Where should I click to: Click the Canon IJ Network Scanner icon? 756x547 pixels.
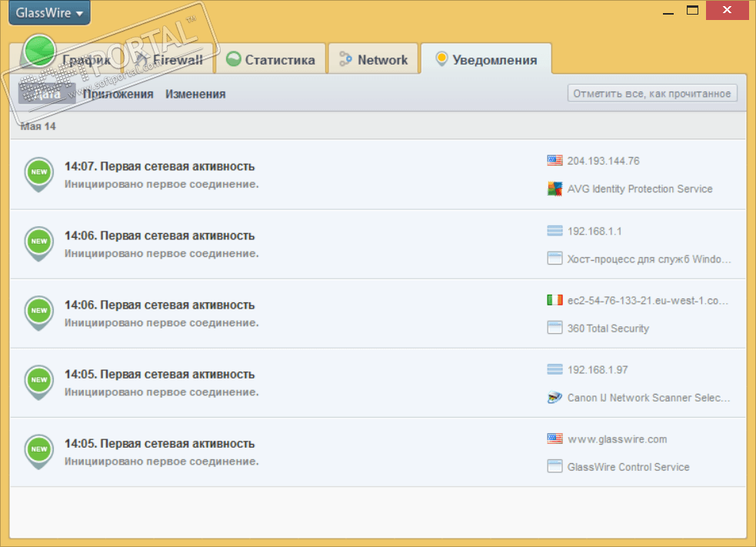tap(555, 398)
